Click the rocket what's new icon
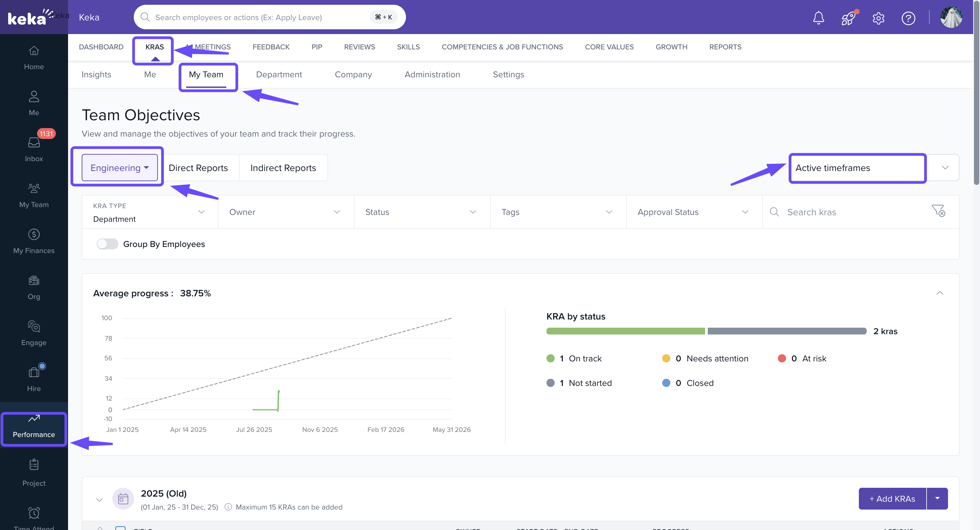The width and height of the screenshot is (980, 530). tap(848, 18)
